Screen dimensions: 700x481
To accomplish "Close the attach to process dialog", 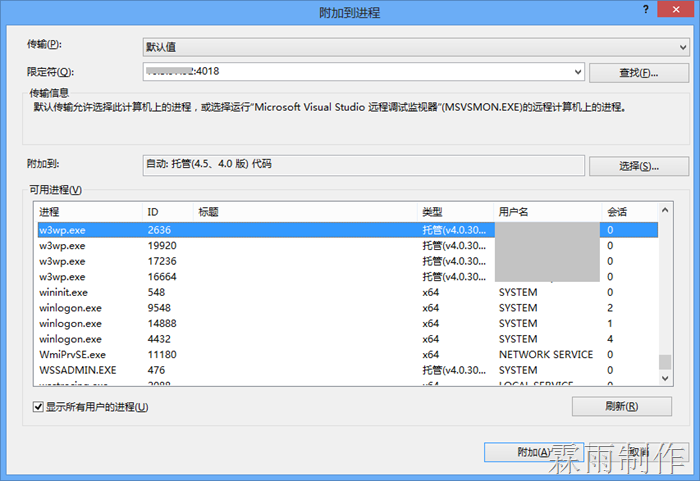I will coord(676,9).
